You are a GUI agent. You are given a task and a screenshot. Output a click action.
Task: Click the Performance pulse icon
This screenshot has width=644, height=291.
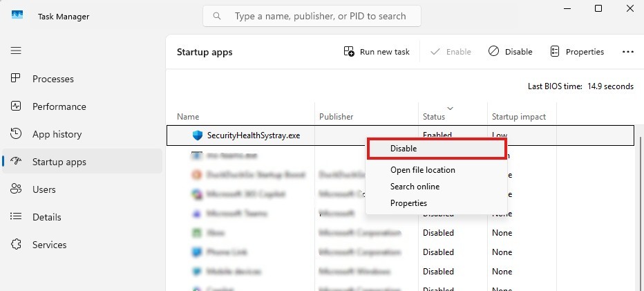pos(16,106)
